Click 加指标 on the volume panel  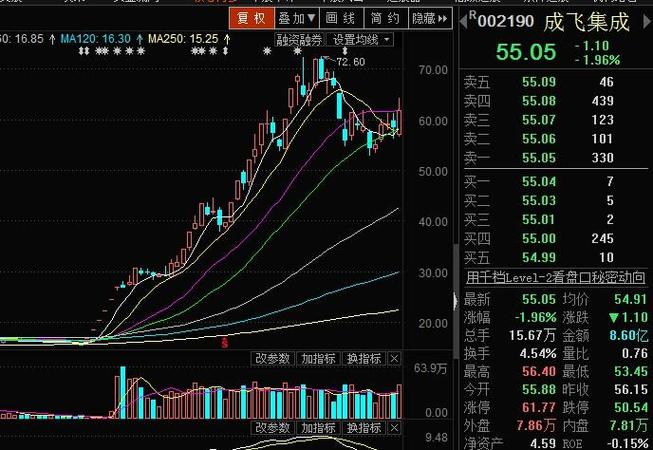pyautogui.click(x=318, y=358)
